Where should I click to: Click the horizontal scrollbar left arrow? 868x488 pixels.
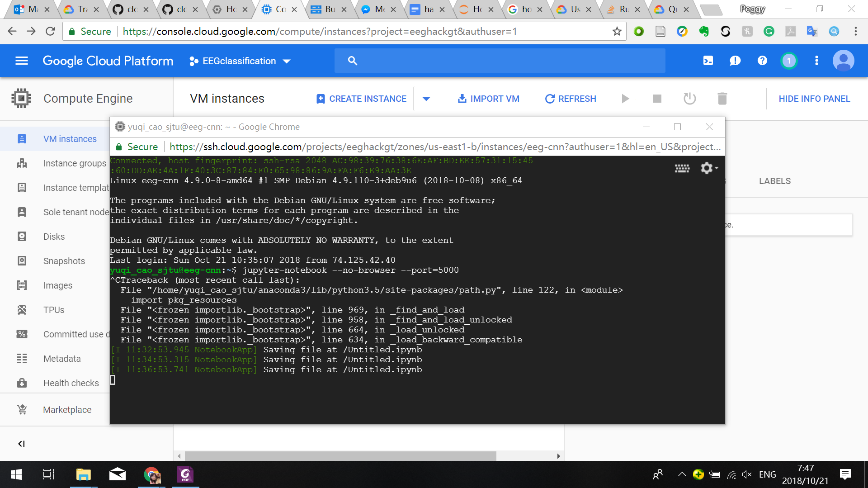click(x=179, y=456)
